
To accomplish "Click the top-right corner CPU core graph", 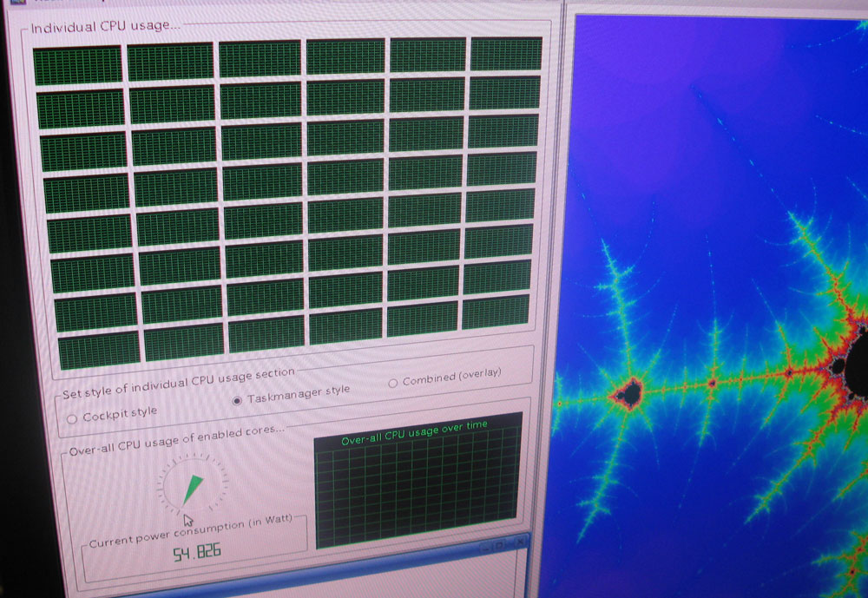I will coord(506,54).
